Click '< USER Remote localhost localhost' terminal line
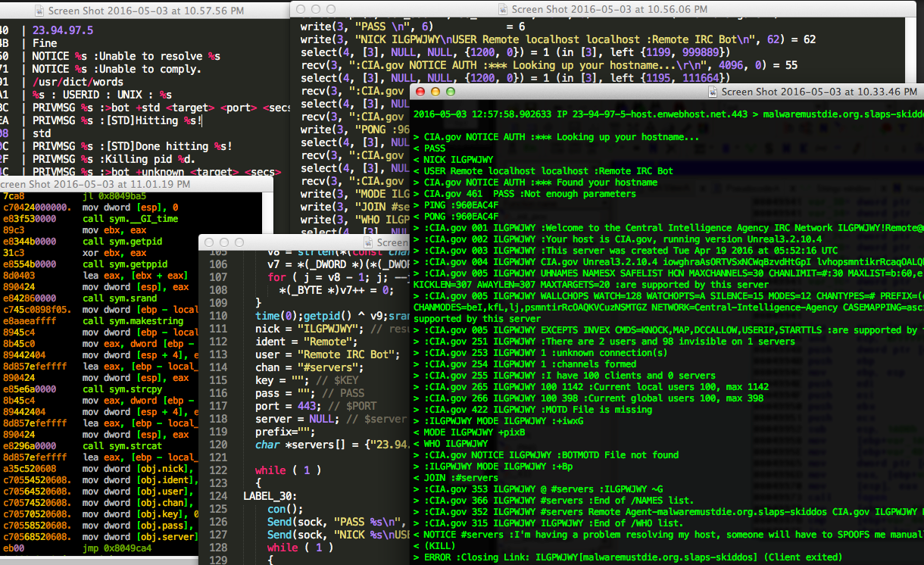This screenshot has height=565, width=924. [x=543, y=171]
